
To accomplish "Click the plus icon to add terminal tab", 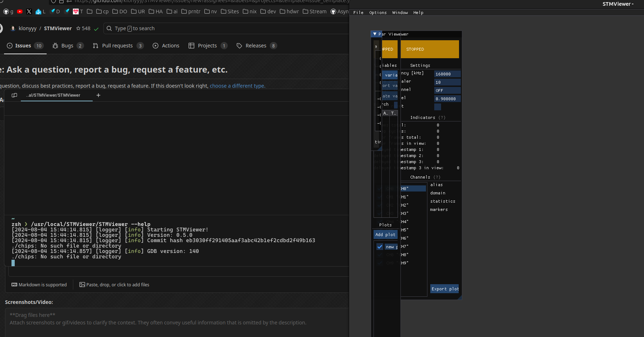I will [x=98, y=95].
